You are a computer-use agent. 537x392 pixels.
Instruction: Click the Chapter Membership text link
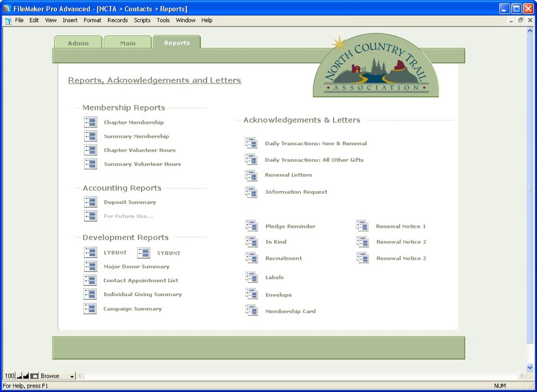(x=134, y=122)
